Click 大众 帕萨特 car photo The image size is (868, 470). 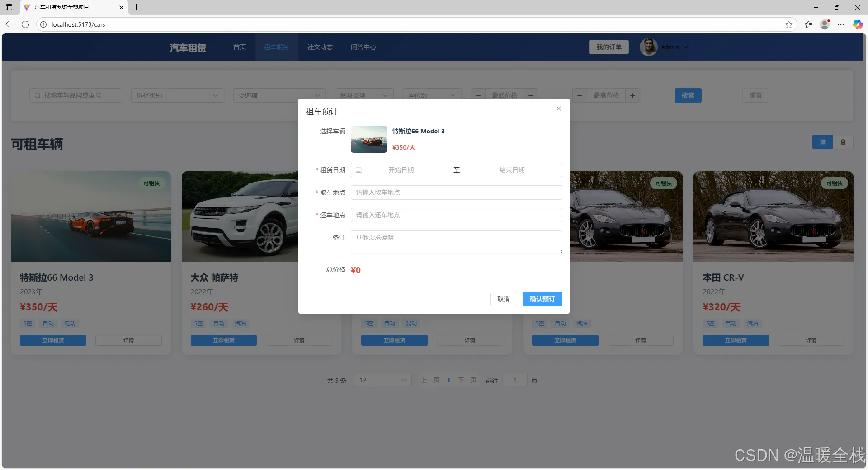(x=240, y=216)
